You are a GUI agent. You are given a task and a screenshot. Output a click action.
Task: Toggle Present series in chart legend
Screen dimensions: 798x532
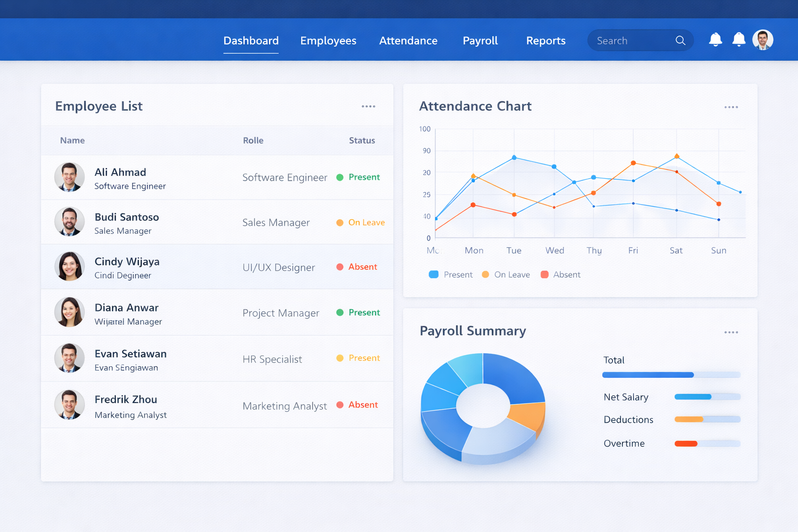(x=450, y=275)
